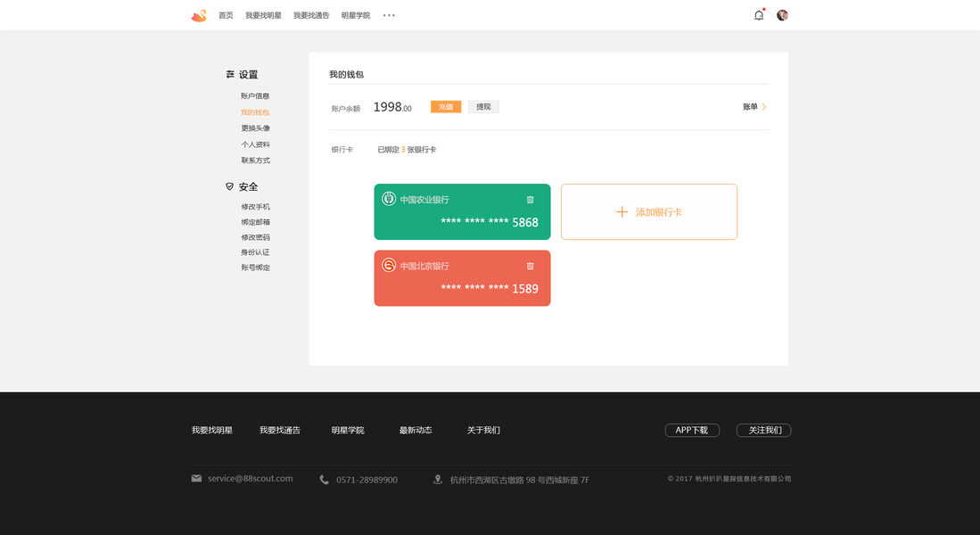
Task: Click the 添加银行卡 add card box
Action: [x=649, y=212]
